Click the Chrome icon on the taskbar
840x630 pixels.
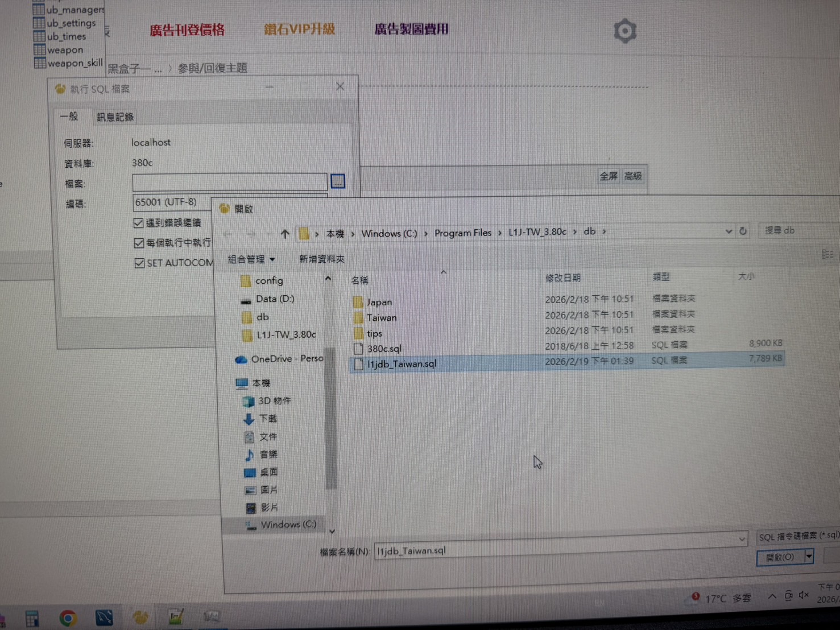68,617
